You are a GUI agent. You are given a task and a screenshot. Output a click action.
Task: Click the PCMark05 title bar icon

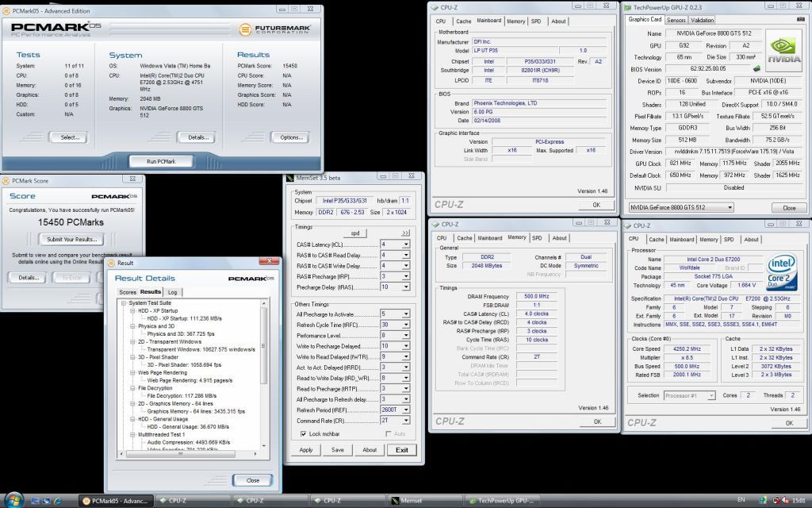click(6, 10)
